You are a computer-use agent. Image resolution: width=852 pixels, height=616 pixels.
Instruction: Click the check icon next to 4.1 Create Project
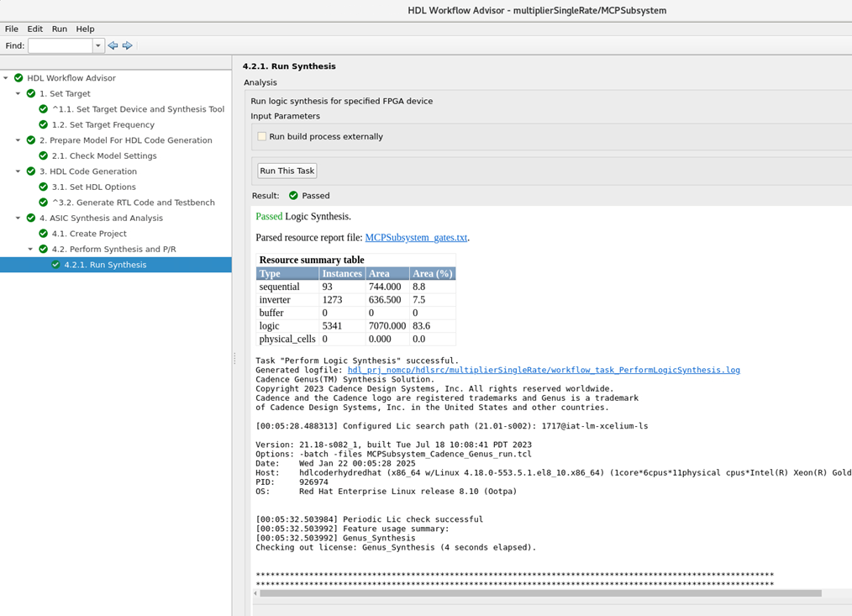[x=43, y=233]
